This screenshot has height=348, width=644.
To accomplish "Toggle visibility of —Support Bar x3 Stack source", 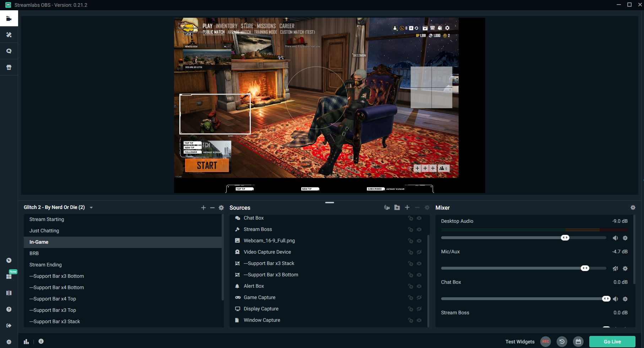I will [x=419, y=264].
